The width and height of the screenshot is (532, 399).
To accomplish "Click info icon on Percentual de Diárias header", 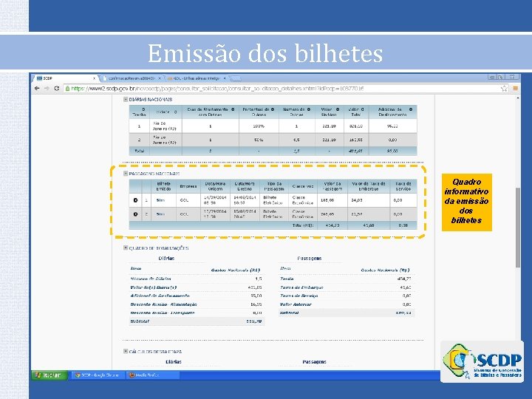I will tap(273, 109).
